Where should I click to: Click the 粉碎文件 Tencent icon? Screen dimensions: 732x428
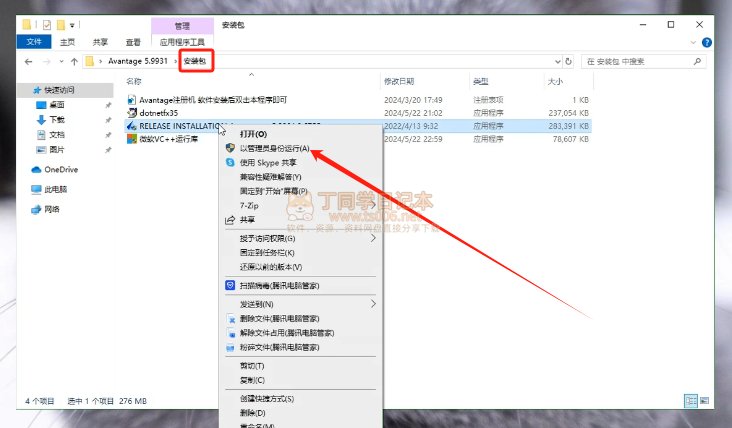pos(231,347)
